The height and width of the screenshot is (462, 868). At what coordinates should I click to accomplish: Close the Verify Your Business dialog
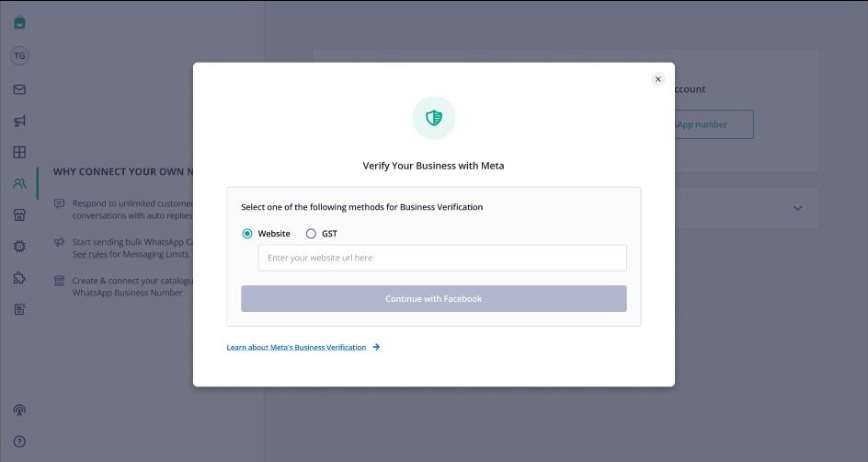point(657,79)
